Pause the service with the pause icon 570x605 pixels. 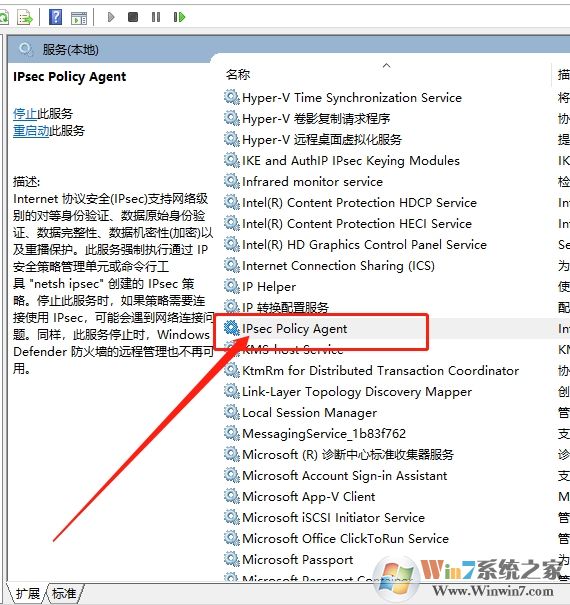point(156,17)
